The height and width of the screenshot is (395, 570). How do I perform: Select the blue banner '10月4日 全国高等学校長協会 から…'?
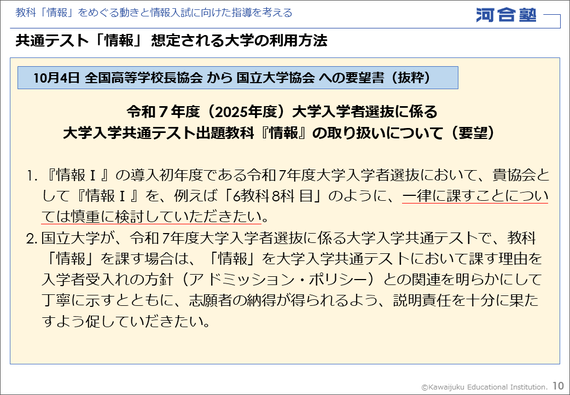click(x=238, y=77)
